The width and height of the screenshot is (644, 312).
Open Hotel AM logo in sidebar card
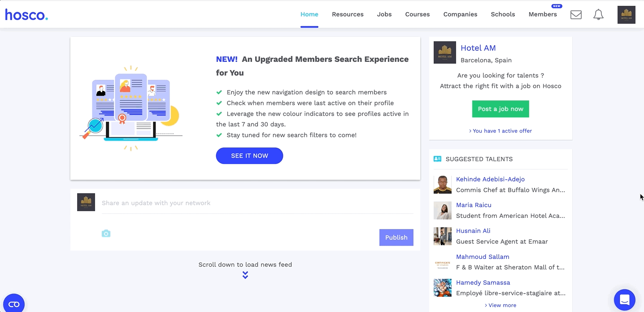pos(445,52)
